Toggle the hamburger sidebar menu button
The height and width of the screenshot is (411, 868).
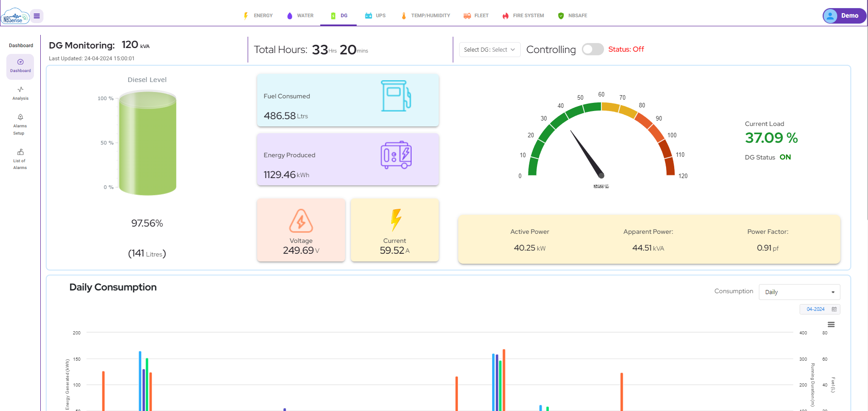[37, 16]
